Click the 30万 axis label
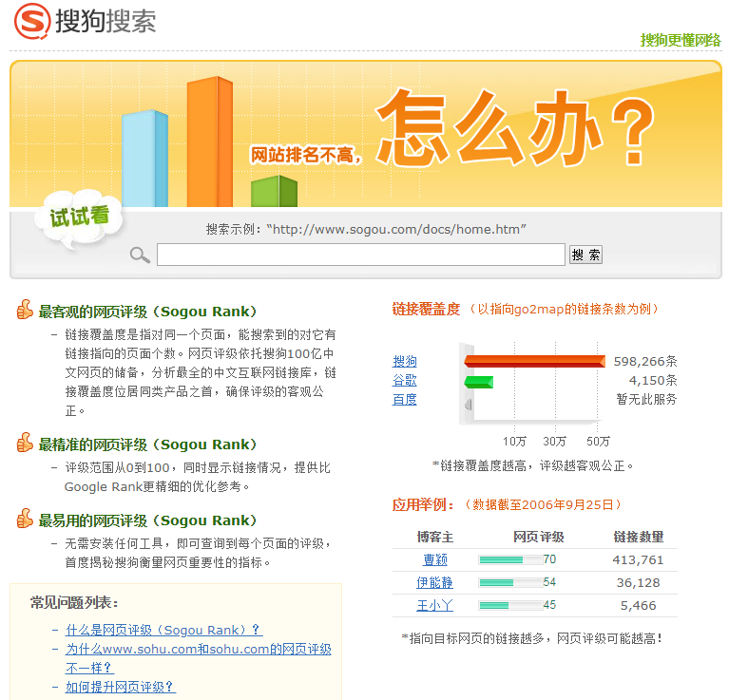The height and width of the screenshot is (700, 729). point(555,442)
